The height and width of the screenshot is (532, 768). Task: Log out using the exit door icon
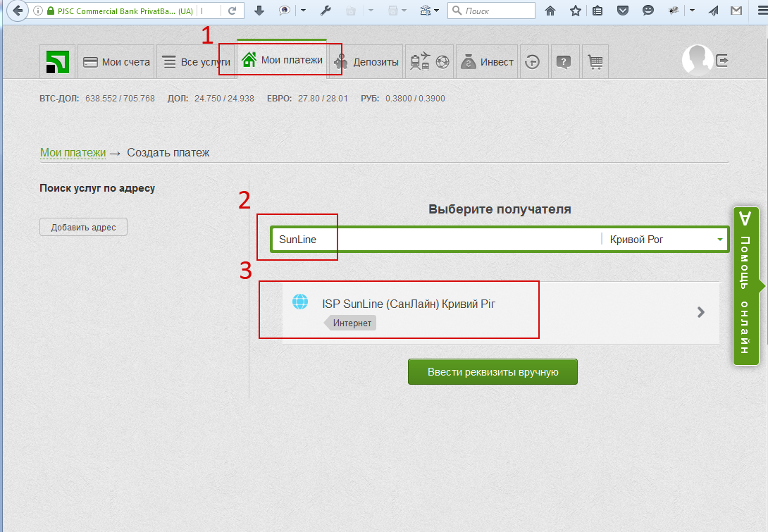(722, 61)
